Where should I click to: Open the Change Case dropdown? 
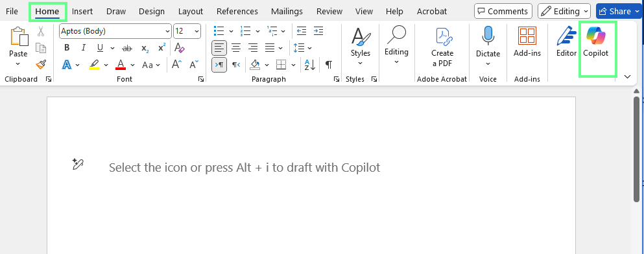point(151,64)
